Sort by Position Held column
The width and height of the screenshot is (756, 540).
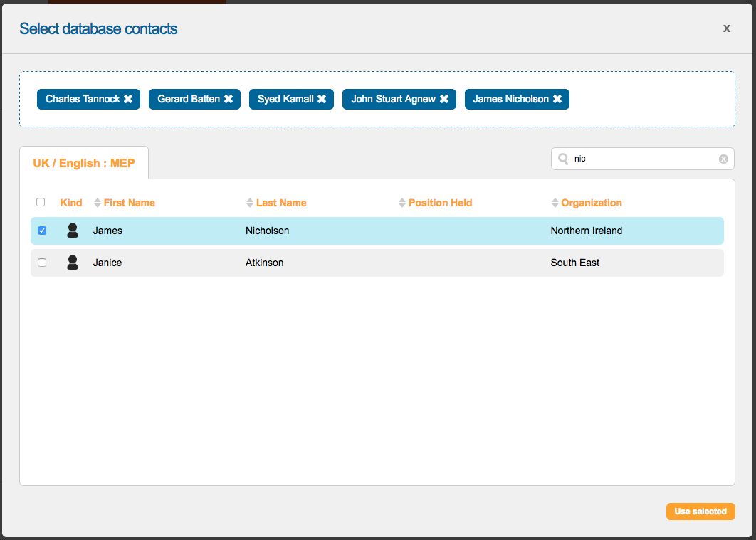point(439,203)
